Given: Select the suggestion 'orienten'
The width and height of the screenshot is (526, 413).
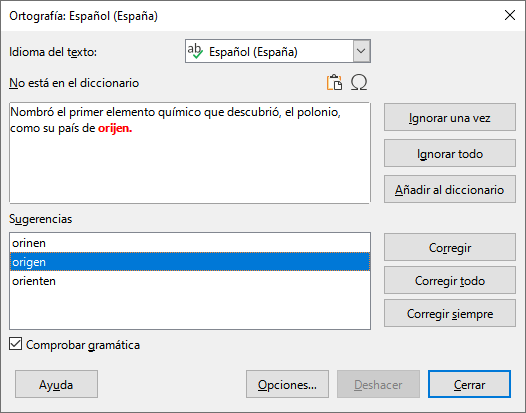Looking at the screenshot, I should (190, 281).
